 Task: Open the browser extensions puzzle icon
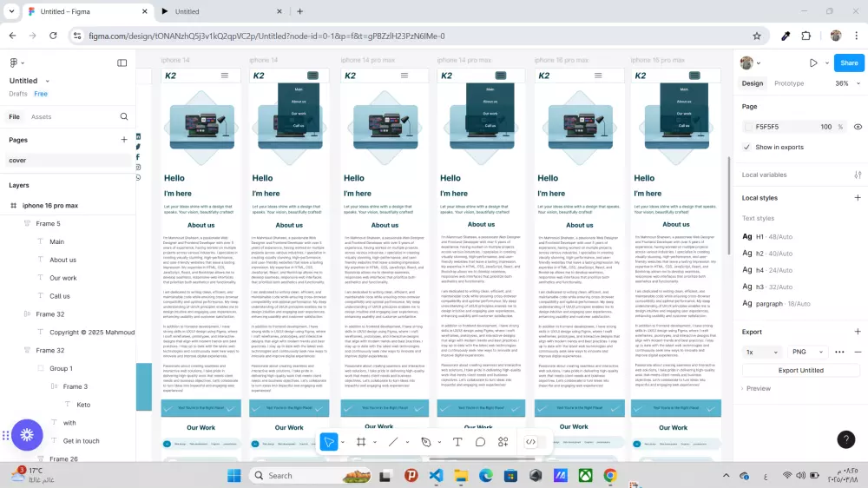pos(806,36)
